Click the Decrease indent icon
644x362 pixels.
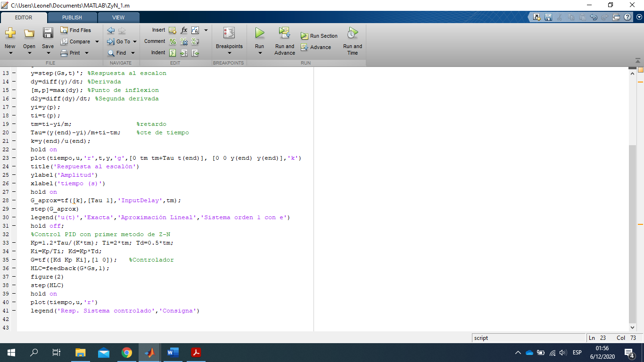click(x=195, y=53)
